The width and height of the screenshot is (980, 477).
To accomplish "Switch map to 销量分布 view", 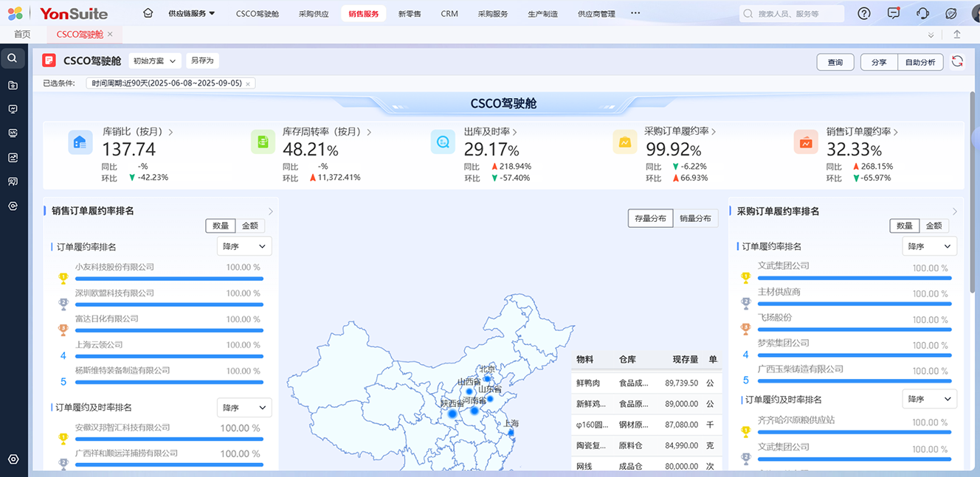I will click(x=695, y=218).
